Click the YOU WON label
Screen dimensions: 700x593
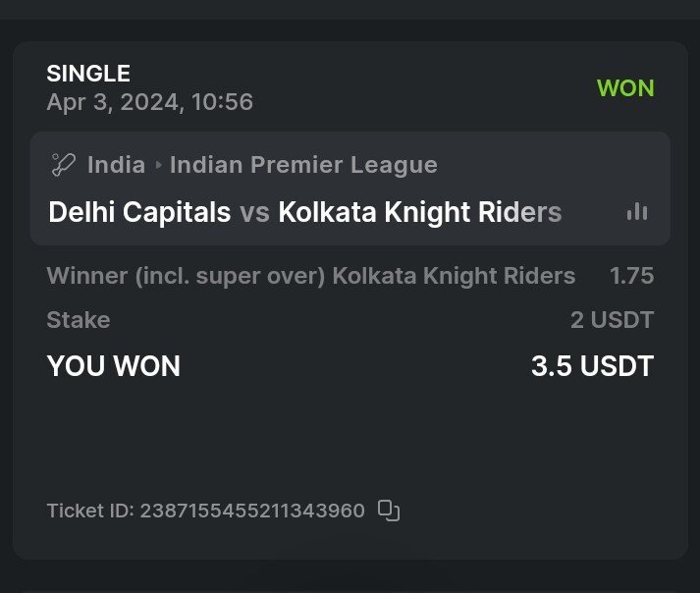coord(114,366)
